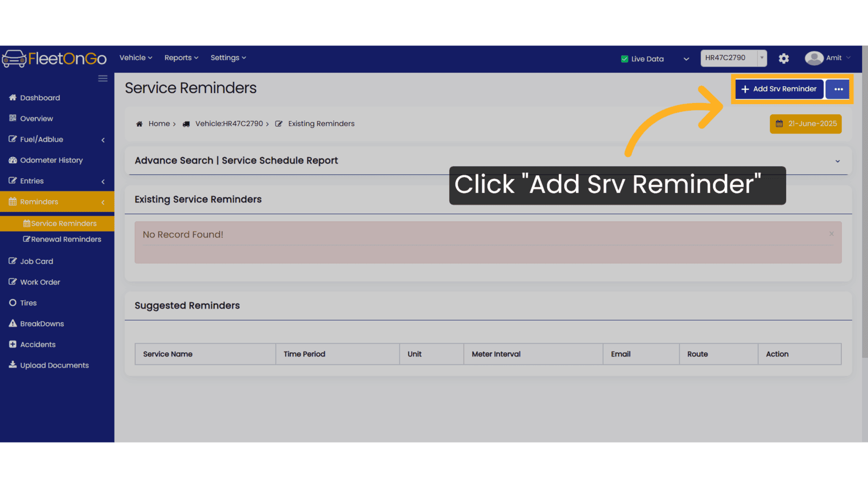
Task: Open the Vehicle top menu
Action: point(136,57)
